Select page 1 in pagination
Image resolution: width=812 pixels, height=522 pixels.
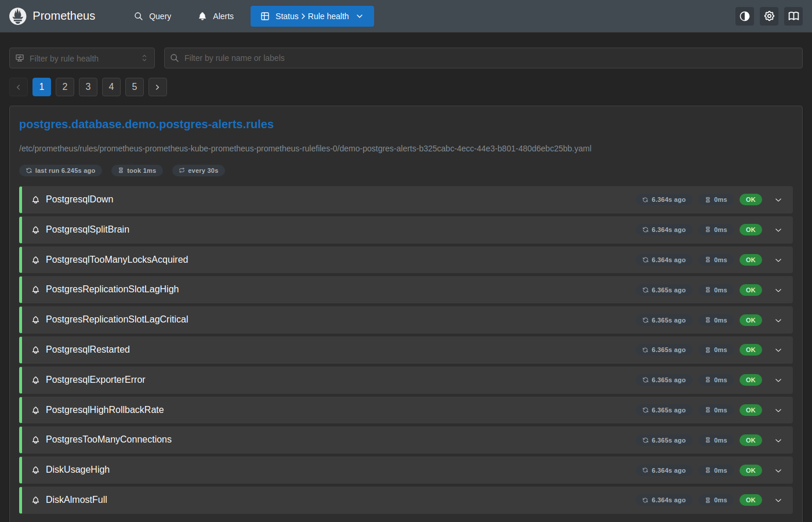(42, 87)
